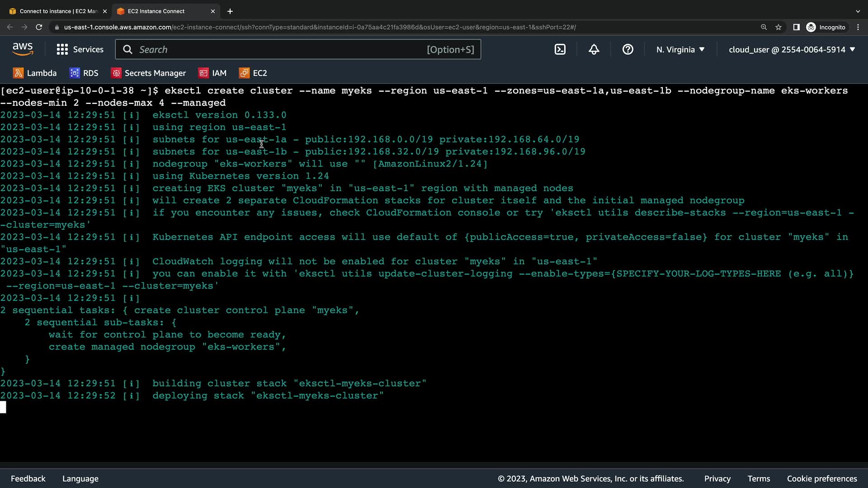
Task: Expand the N. Virginia region dropdown
Action: (x=680, y=50)
